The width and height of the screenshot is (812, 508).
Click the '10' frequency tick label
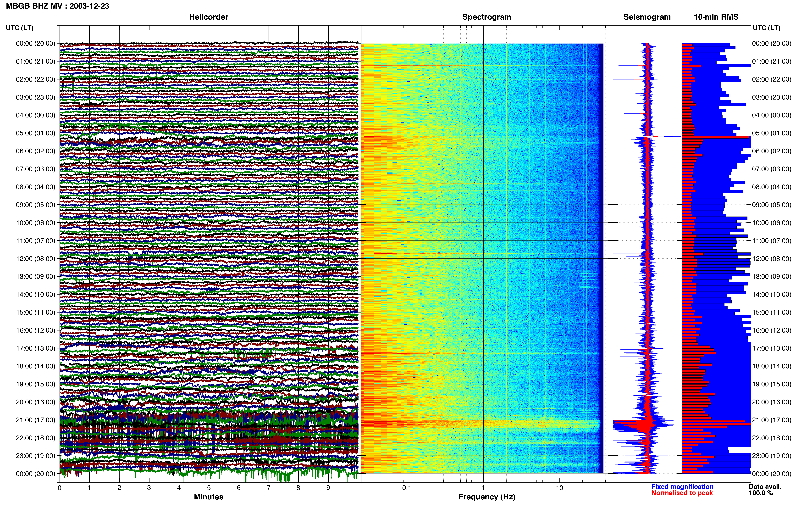click(x=559, y=488)
